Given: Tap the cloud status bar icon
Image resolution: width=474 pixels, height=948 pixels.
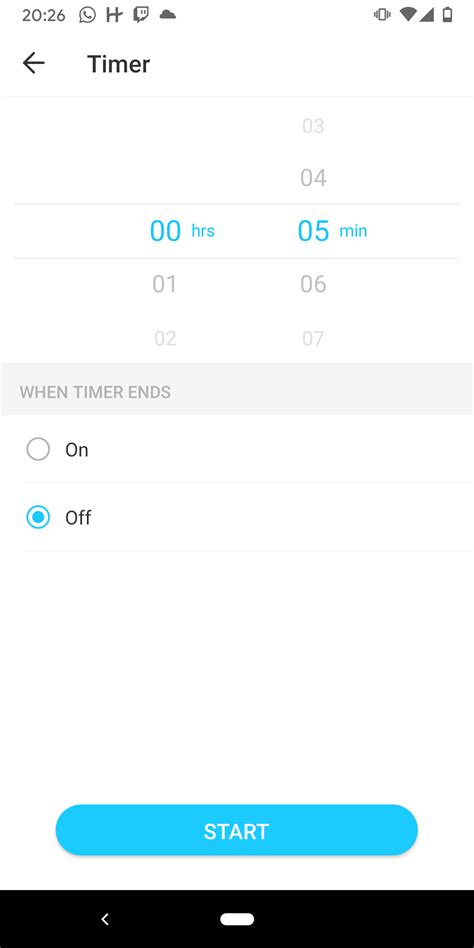Looking at the screenshot, I should (167, 15).
